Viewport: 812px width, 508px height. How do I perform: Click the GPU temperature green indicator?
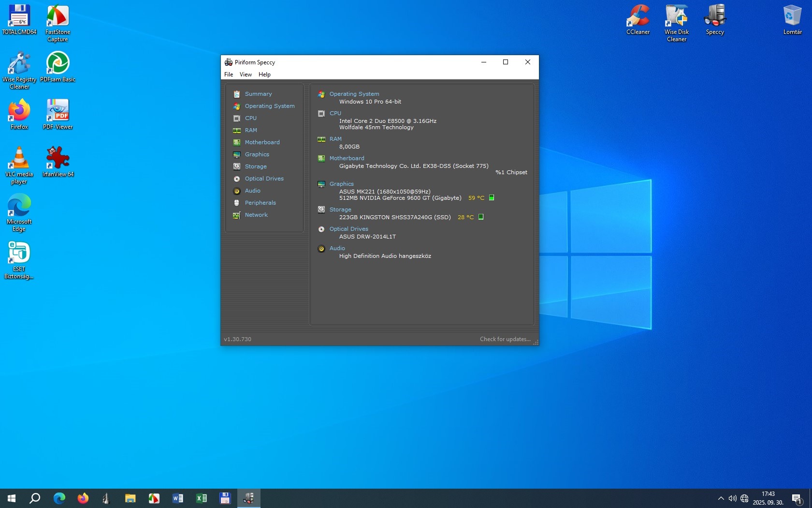tap(492, 197)
